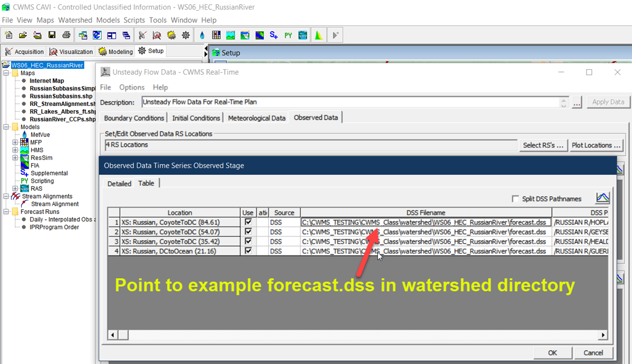Viewport: 632px width, 364px height.
Task: Enable the Split DSS Pathnames checkbox
Action: coord(515,199)
